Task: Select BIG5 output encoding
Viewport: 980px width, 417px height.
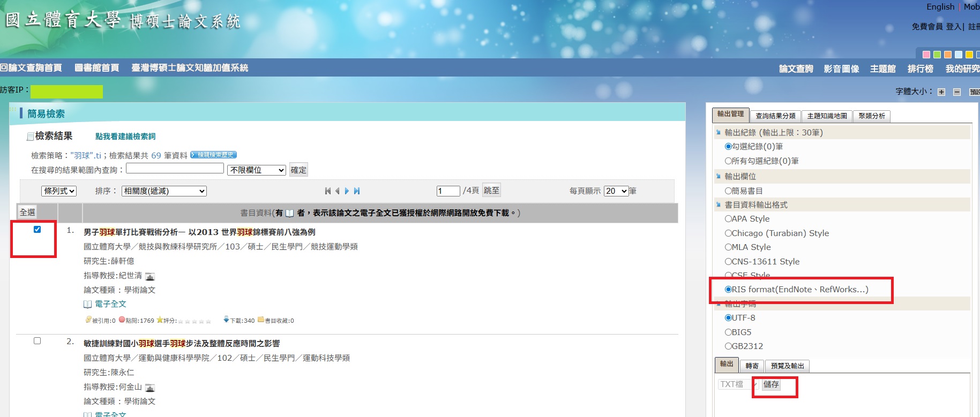Action: point(728,332)
